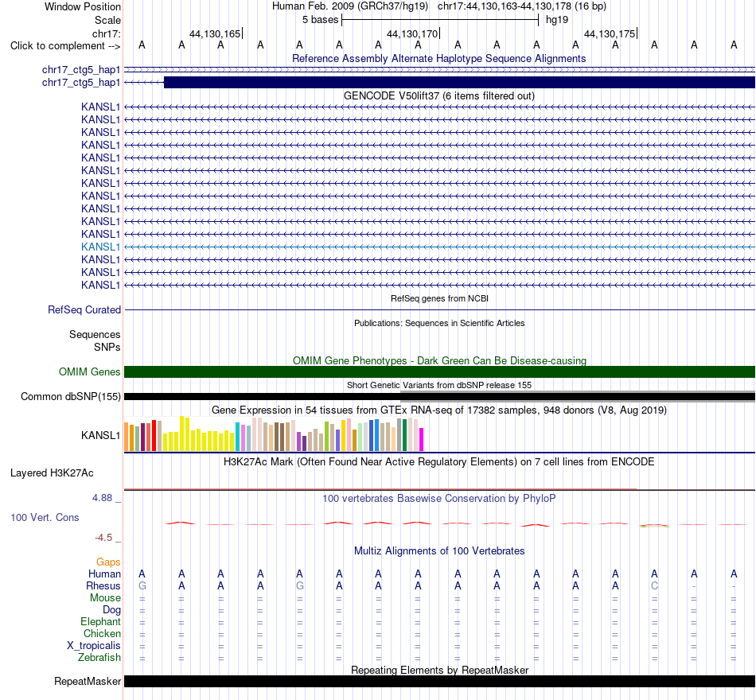Image resolution: width=756 pixels, height=700 pixels.
Task: Open the Reference Assembly Alternate Haplotype Sequence Alignments title
Action: coord(438,58)
